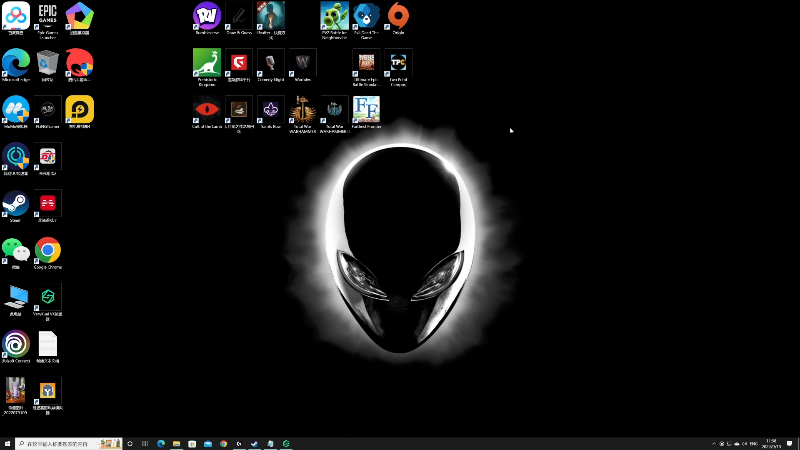Open Task View on the taskbar
The height and width of the screenshot is (450, 800).
point(145,444)
